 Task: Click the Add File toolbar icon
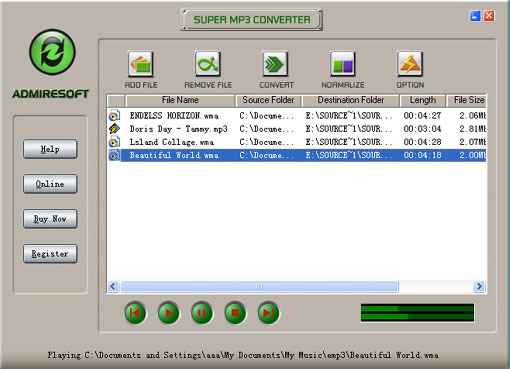pyautogui.click(x=141, y=64)
